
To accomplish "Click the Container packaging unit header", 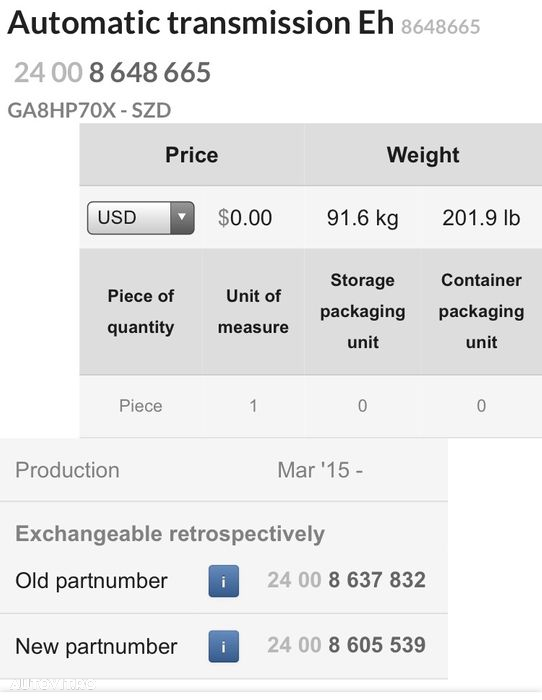I will 481,312.
